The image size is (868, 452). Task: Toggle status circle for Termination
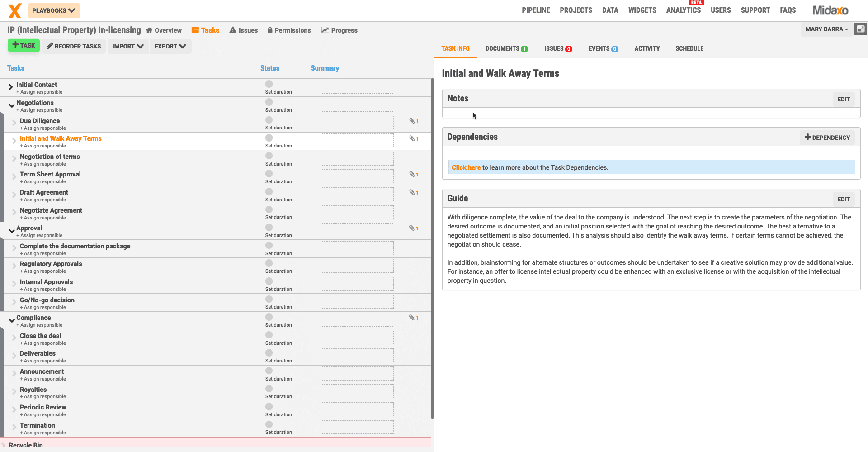pyautogui.click(x=269, y=424)
